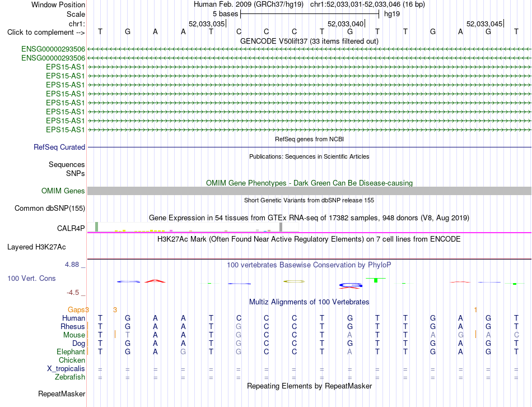Click the 'Window Position' label
Viewport: 532px width, 407px height.
click(58, 4)
